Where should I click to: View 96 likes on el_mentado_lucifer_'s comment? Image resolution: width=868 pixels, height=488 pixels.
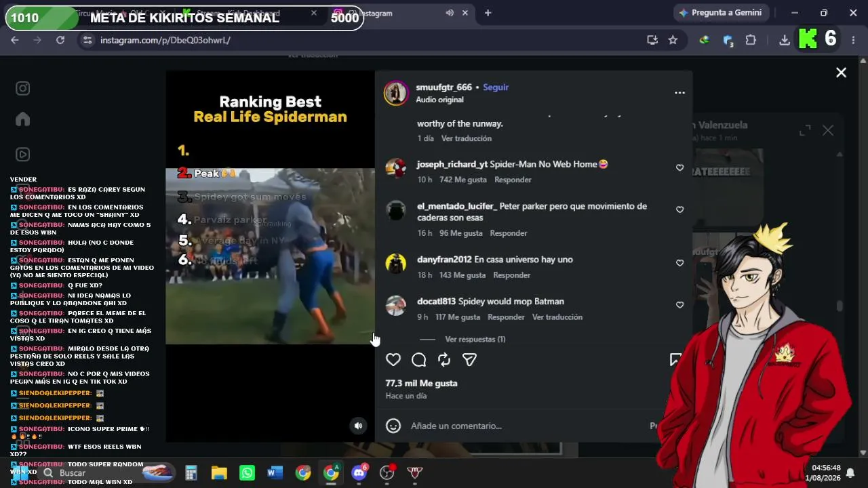pos(461,233)
